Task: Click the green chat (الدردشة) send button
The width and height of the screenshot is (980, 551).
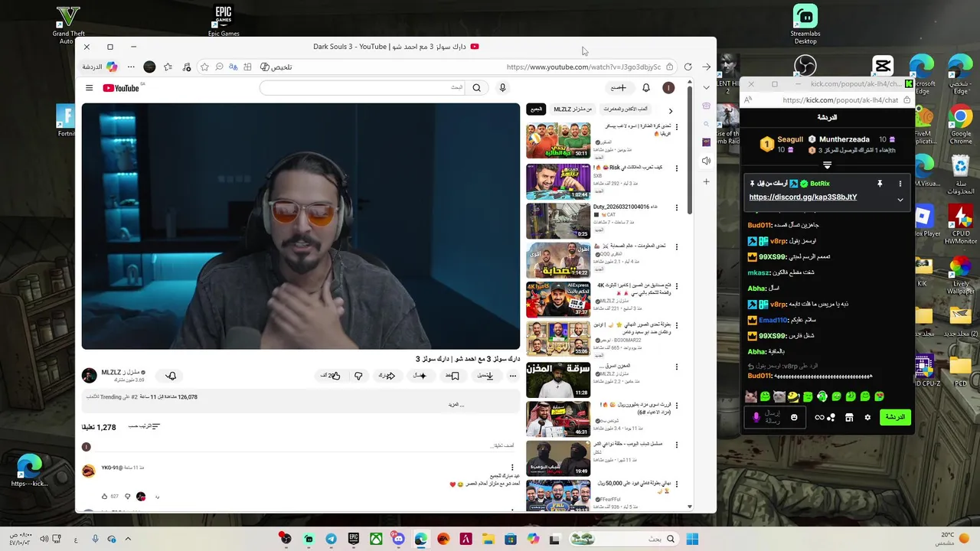Action: coord(894,417)
